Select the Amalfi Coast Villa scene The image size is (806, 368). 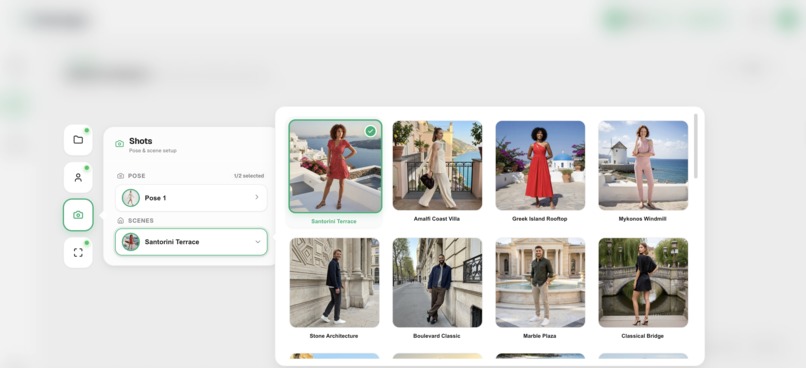437,172
